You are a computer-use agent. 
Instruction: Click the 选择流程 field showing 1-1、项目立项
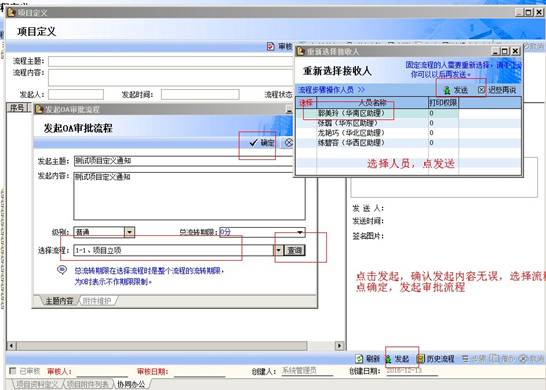[174, 250]
